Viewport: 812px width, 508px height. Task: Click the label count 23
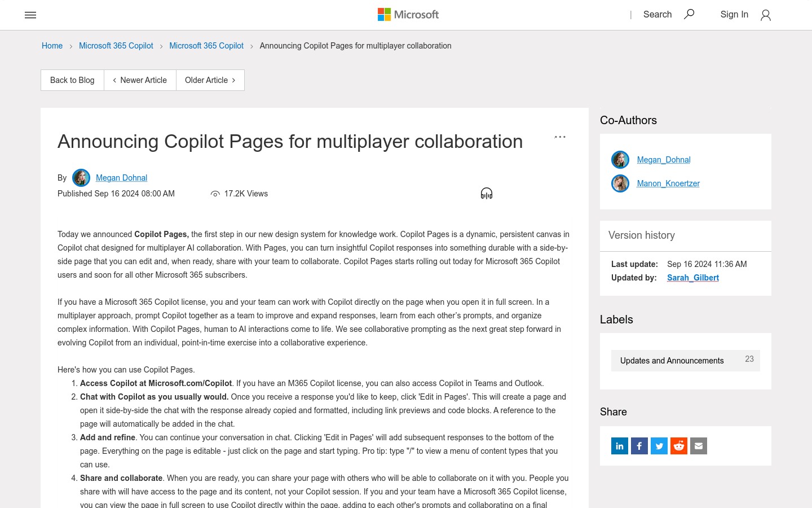[x=749, y=359]
